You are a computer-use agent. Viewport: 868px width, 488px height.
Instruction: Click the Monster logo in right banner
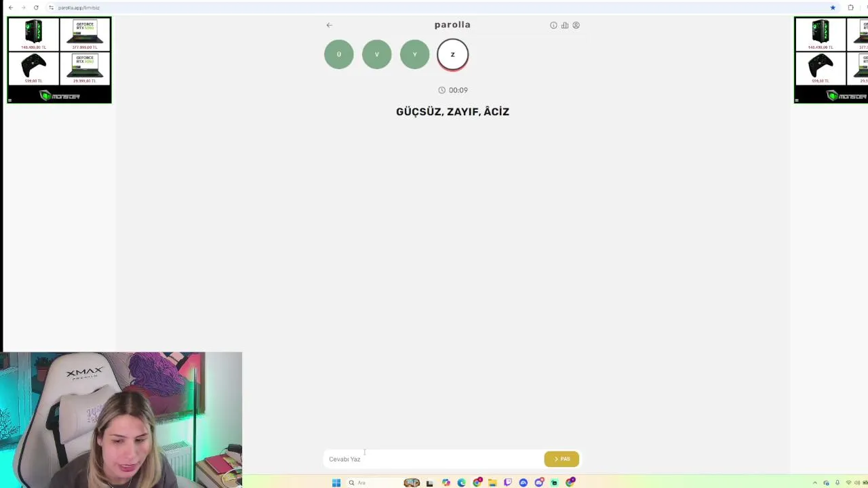pos(847,96)
